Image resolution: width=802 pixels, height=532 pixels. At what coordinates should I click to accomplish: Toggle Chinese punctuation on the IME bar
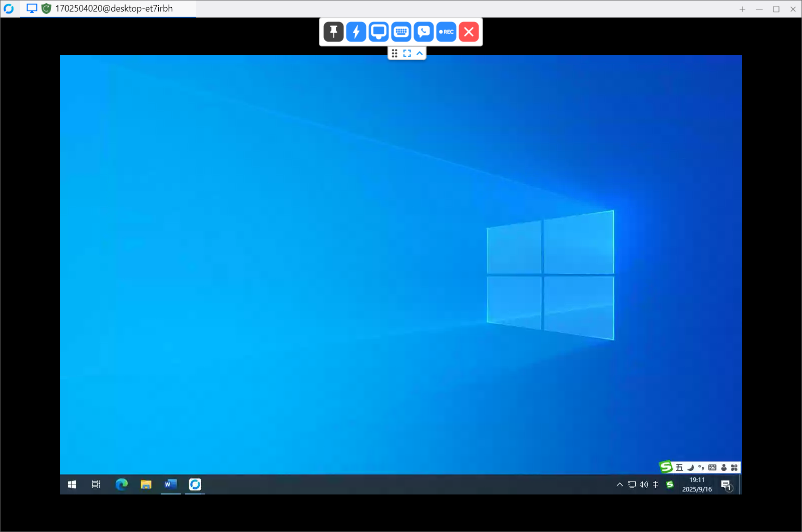701,467
